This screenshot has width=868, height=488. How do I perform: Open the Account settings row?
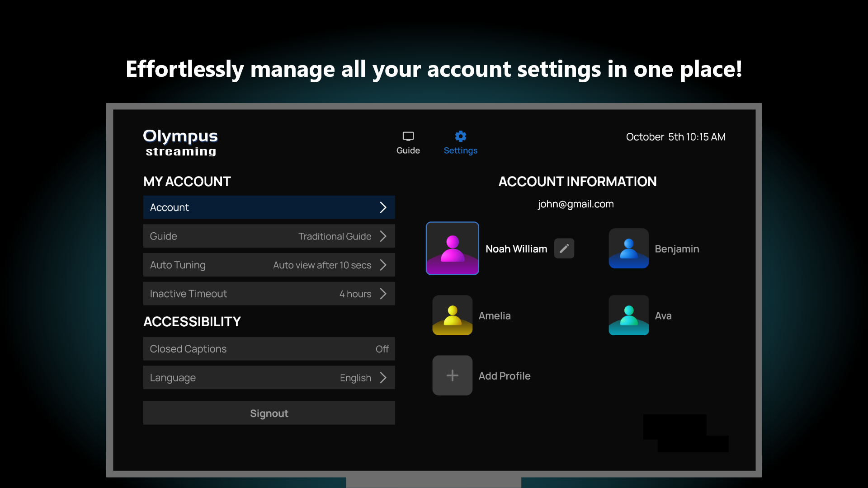coord(269,207)
